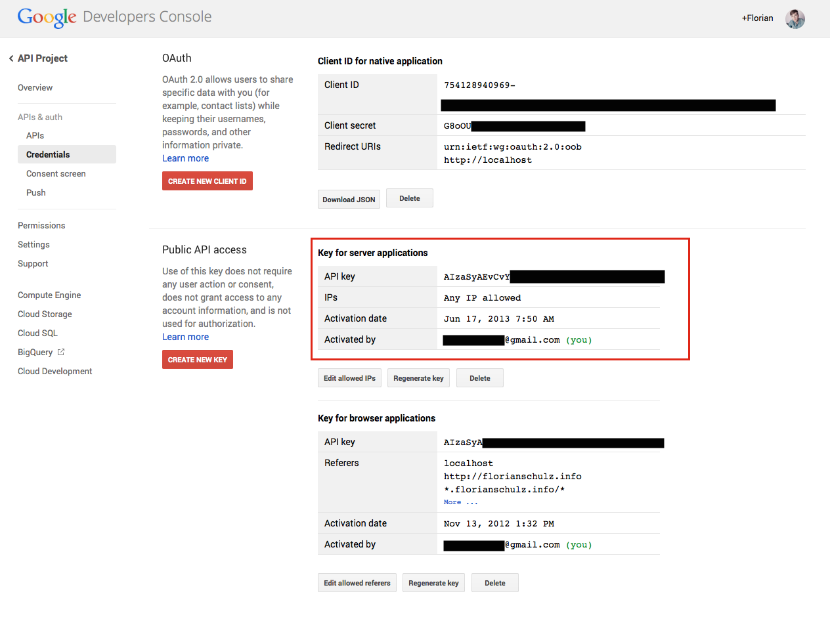Open the +Florian profile link

[x=758, y=18]
